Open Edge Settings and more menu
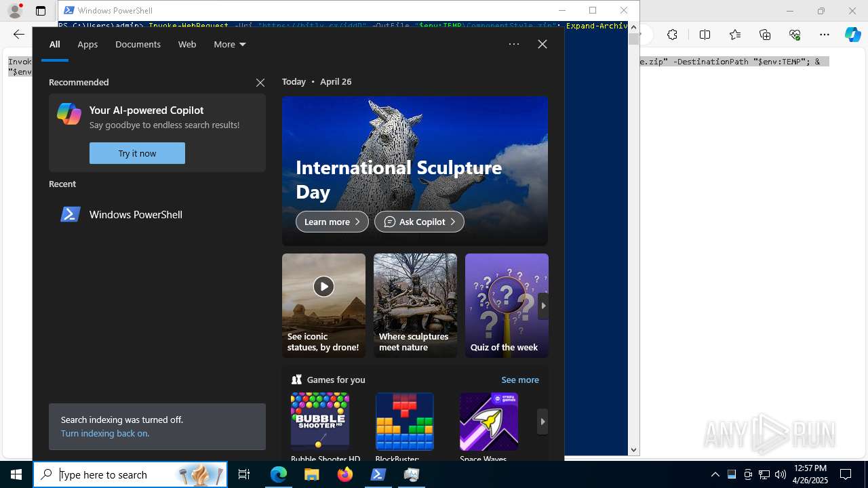The image size is (868, 488). 825,35
